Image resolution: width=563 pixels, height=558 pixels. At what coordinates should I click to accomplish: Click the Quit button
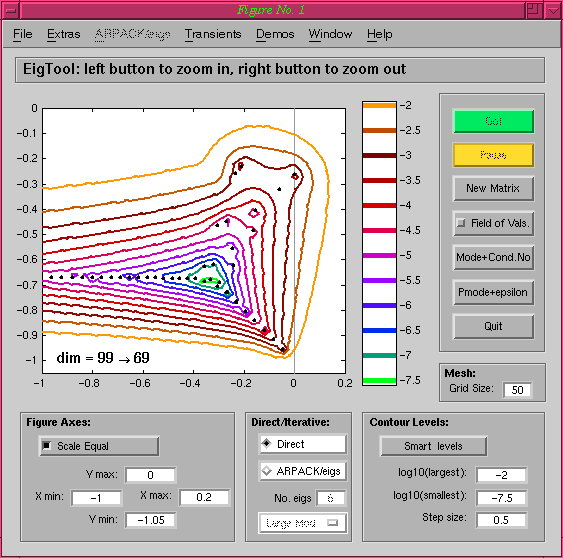click(x=493, y=326)
